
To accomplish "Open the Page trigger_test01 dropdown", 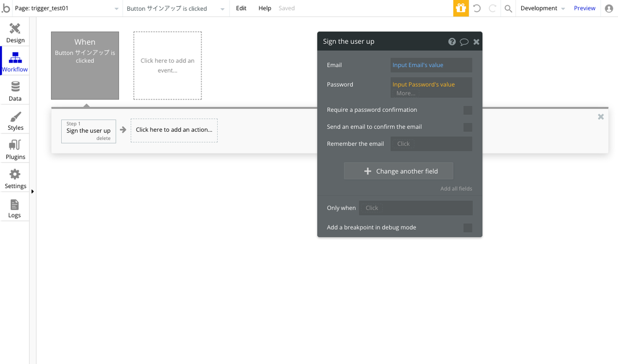I will point(67,8).
